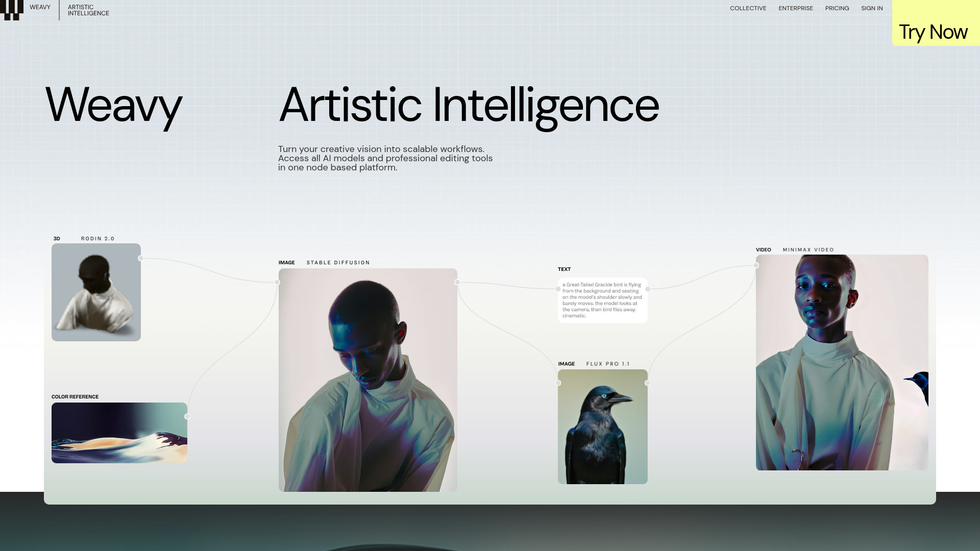This screenshot has height=551, width=980.
Task: Click the Stable Diffusion node output connector
Action: (457, 282)
